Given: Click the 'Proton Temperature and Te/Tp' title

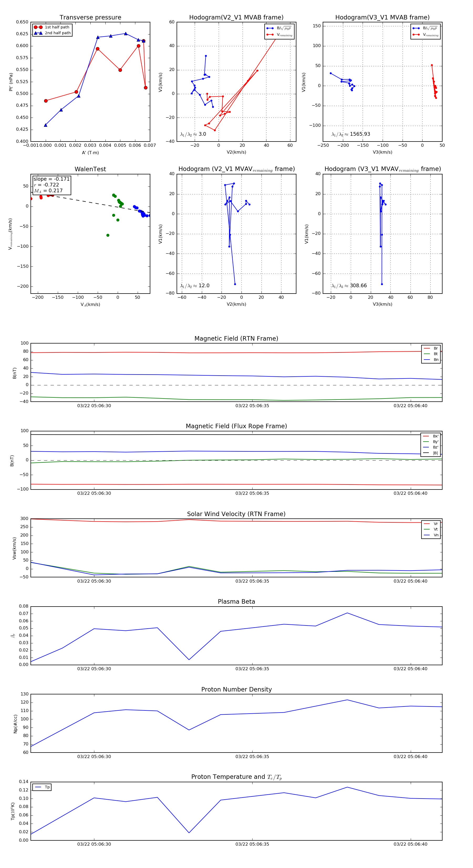Looking at the screenshot, I should (x=236, y=777).
